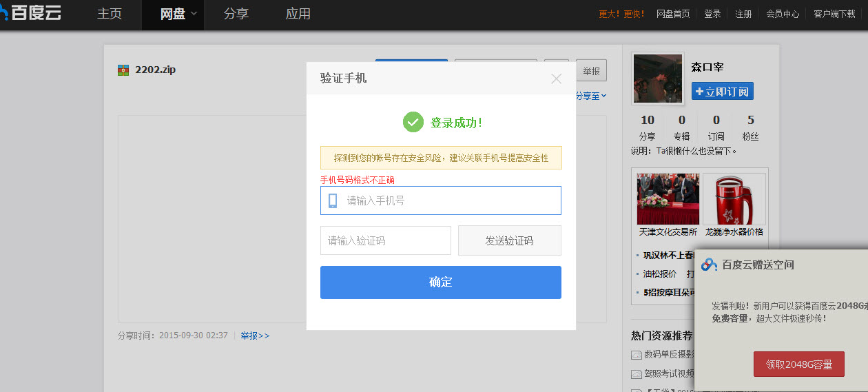Open the 主页 home tab
The width and height of the screenshot is (868, 392).
pyautogui.click(x=110, y=14)
